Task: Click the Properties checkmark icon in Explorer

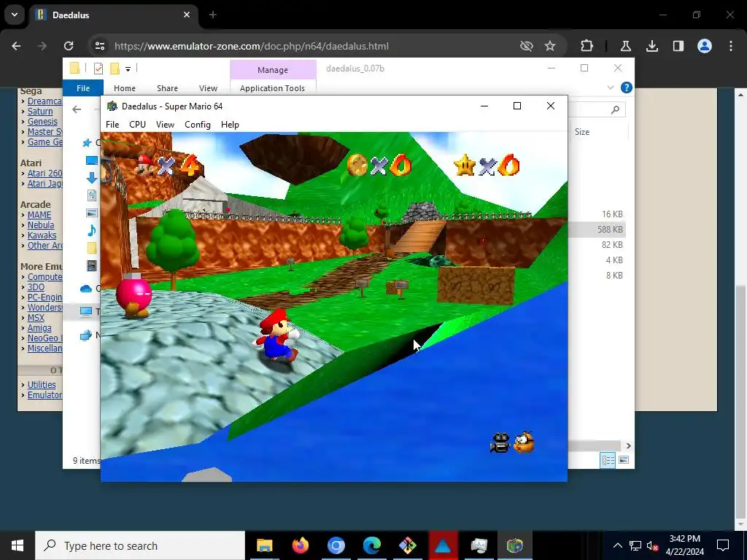Action: [x=98, y=69]
